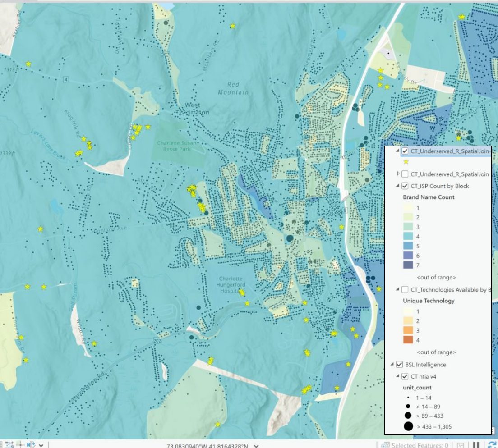Collapse the highlighted CT_Underserved_R_SpatialJoin layer

398,151
